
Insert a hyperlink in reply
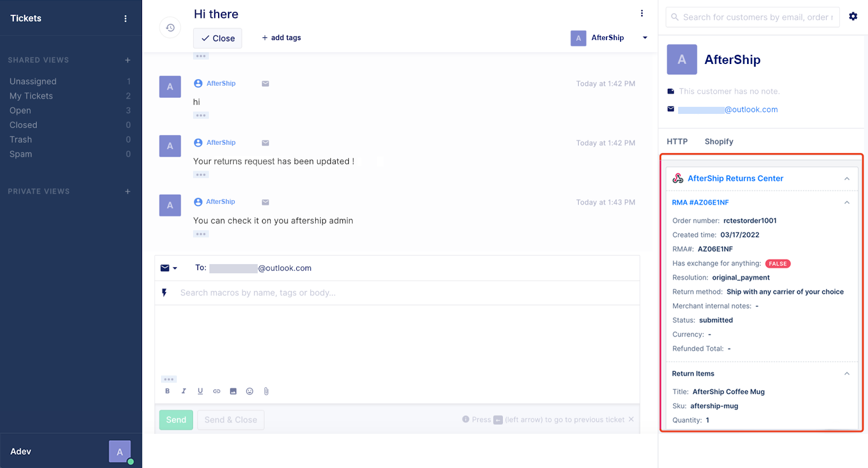tap(216, 391)
